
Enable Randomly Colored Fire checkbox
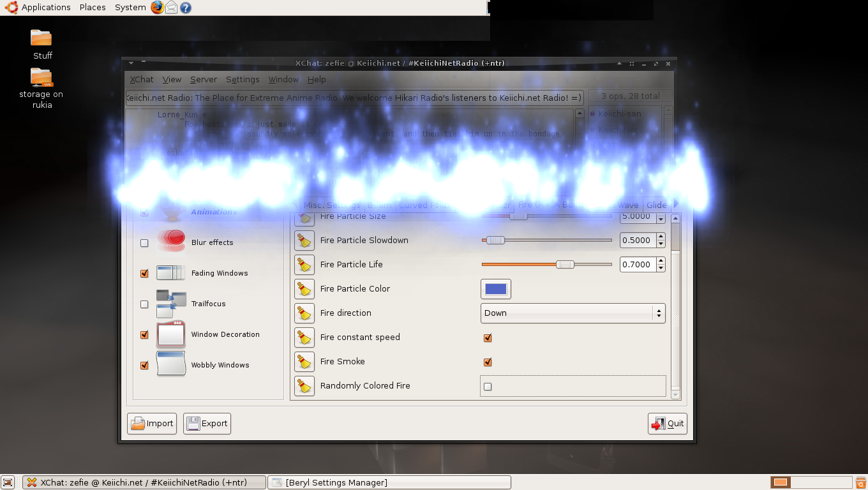(x=488, y=386)
